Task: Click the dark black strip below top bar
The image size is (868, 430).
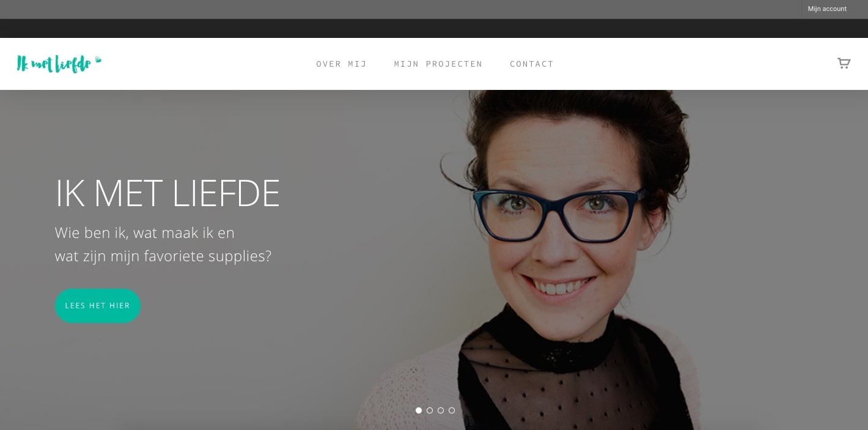Action: tap(434, 28)
